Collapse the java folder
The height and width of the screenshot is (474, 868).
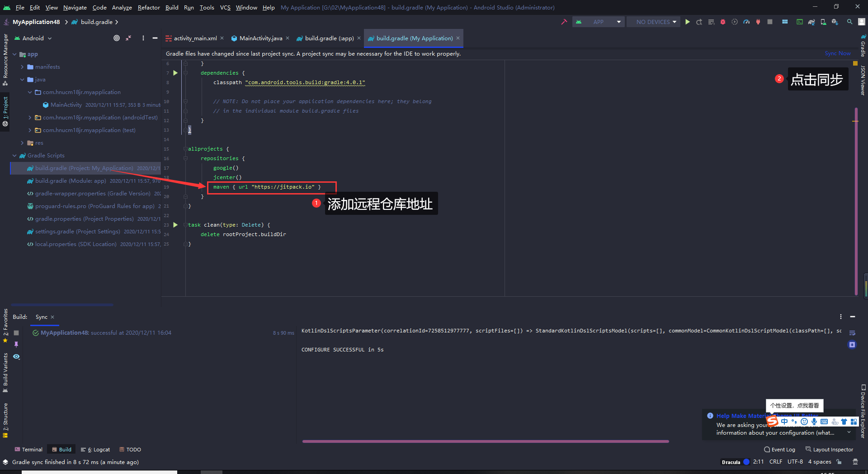(x=22, y=80)
